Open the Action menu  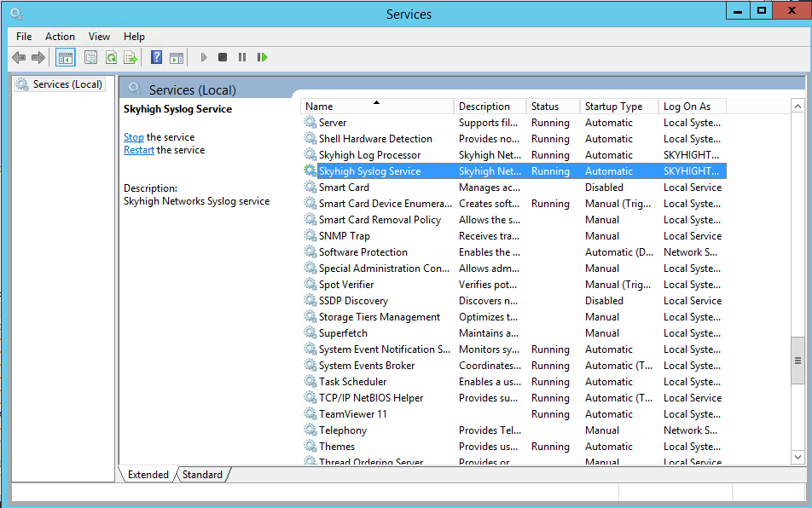click(60, 37)
